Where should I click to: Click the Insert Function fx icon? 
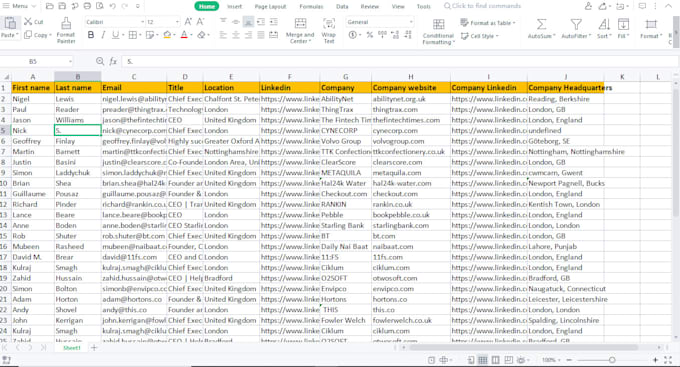coord(113,62)
